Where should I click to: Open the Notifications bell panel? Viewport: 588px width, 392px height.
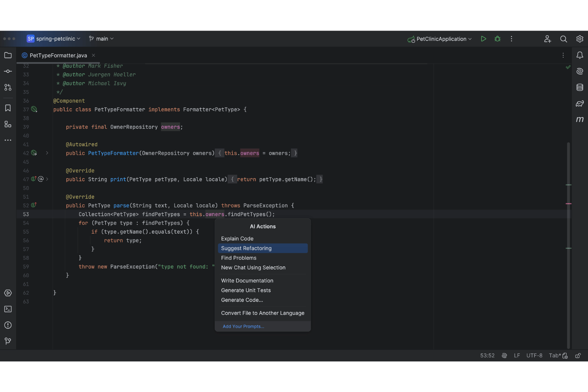click(x=580, y=55)
